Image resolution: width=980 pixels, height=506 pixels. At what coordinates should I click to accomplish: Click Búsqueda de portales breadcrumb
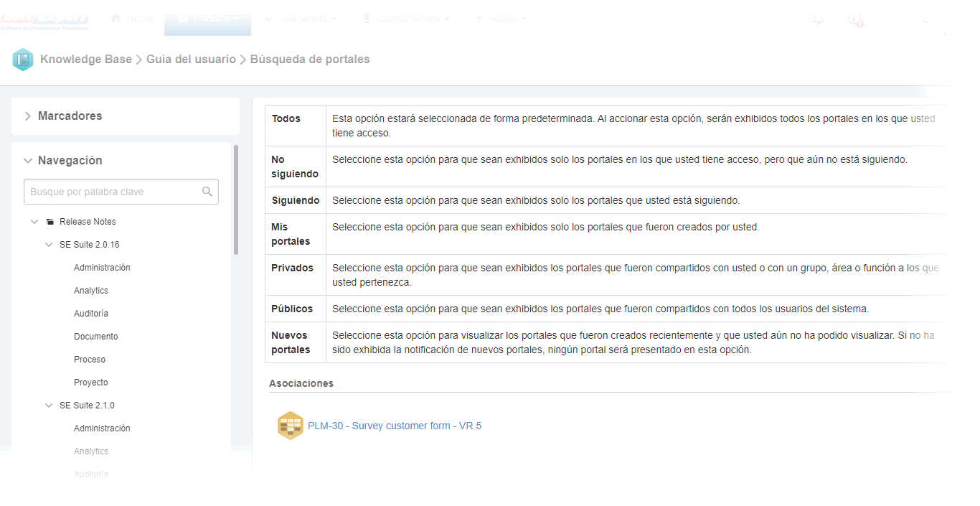[310, 60]
